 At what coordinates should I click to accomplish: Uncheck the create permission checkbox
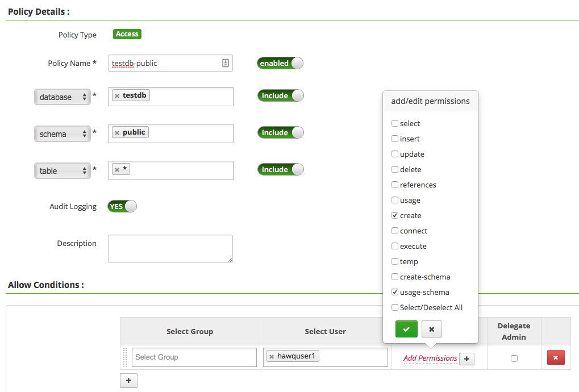395,215
